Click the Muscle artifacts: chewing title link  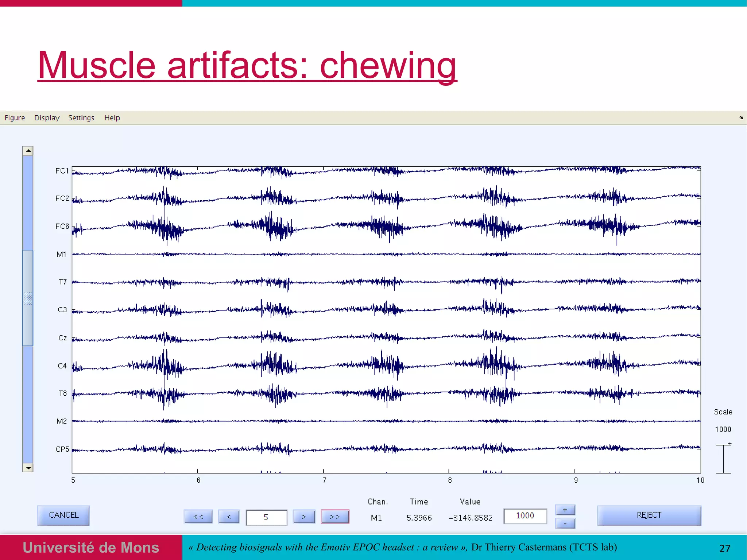[x=247, y=66]
